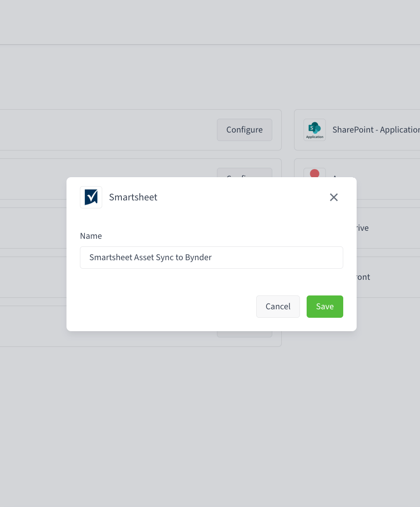Select the text Smartsheet Asset Sync to Bynder

(150, 258)
